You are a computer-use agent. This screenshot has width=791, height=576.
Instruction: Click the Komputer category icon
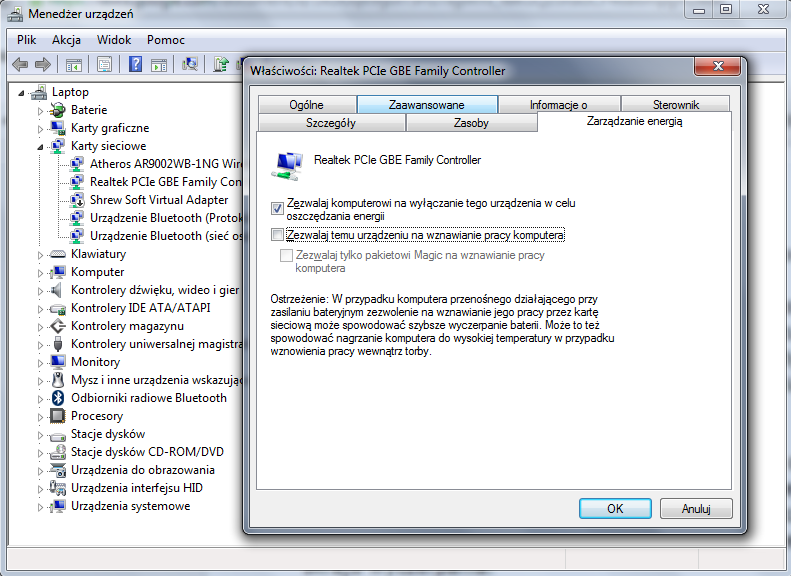click(x=58, y=272)
